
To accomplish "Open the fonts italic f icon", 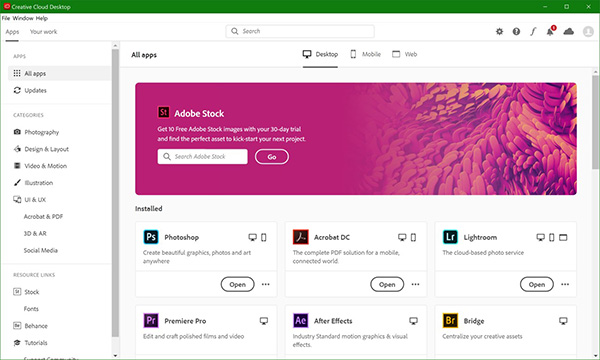I will click(x=533, y=31).
